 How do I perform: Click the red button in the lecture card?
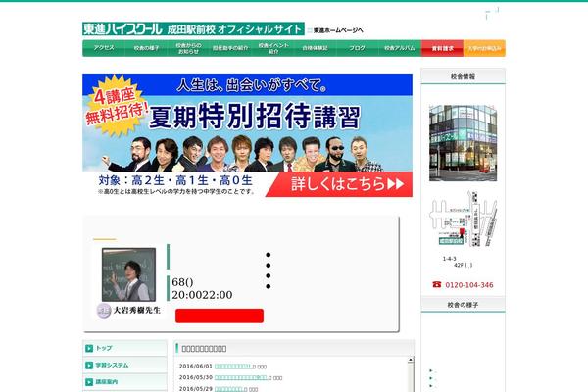tap(220, 316)
